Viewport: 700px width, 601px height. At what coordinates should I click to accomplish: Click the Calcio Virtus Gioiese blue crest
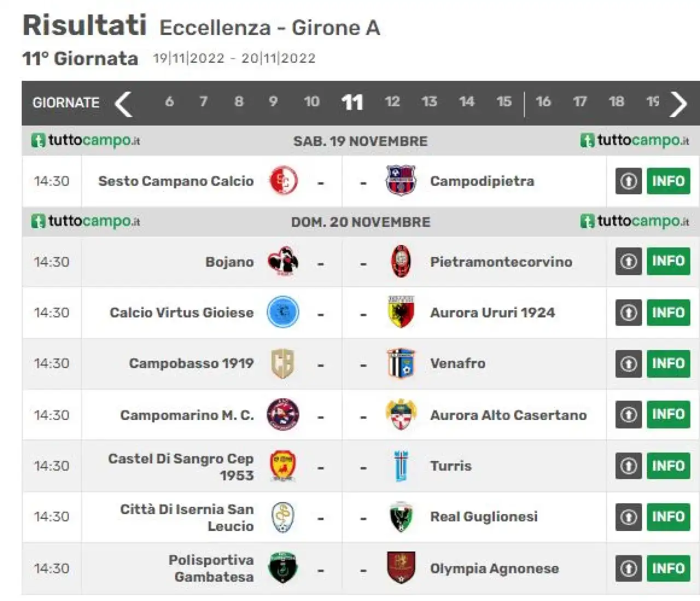tap(283, 312)
